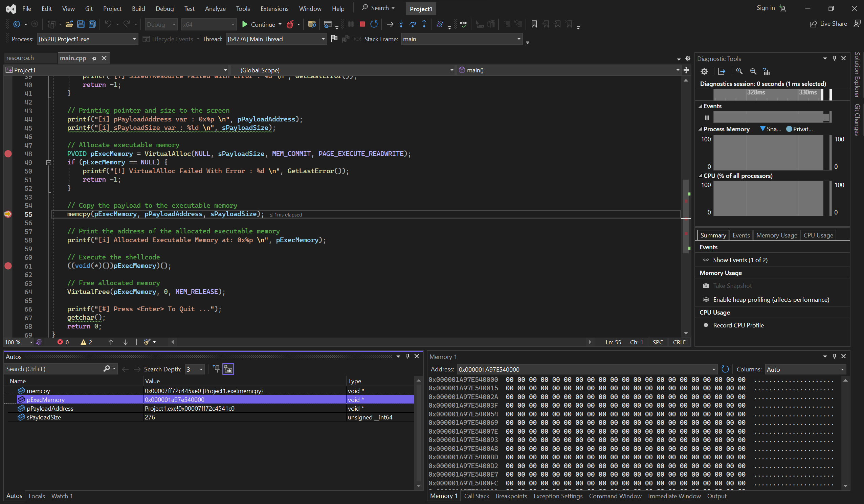Click the Step Over arrow icon
Screen dimensions: 864x504
[413, 24]
